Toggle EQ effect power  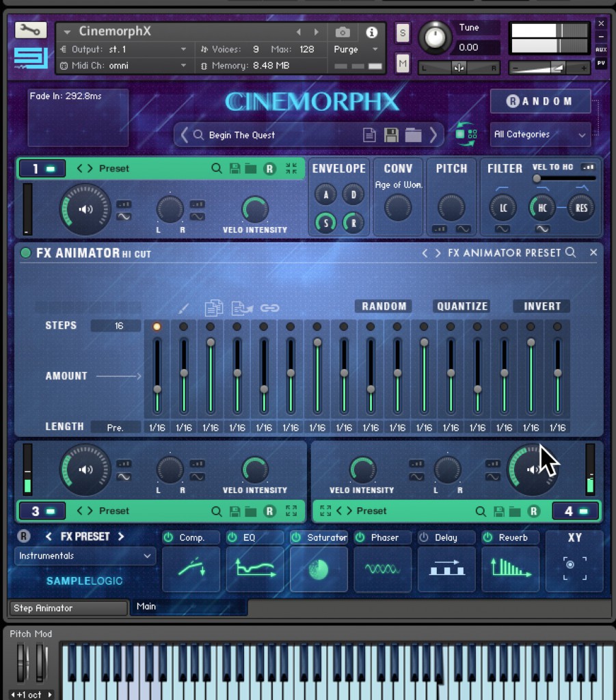pyautogui.click(x=232, y=537)
